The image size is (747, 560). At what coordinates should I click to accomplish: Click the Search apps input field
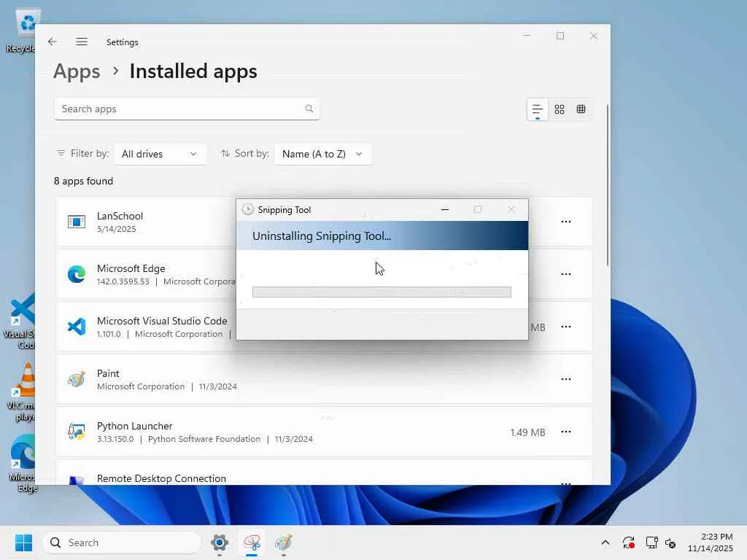point(187,109)
